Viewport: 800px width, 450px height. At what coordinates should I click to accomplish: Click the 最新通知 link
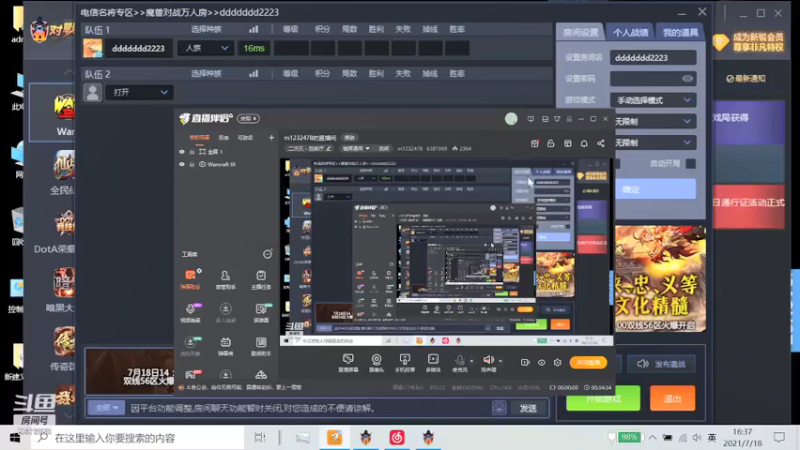coord(746,79)
